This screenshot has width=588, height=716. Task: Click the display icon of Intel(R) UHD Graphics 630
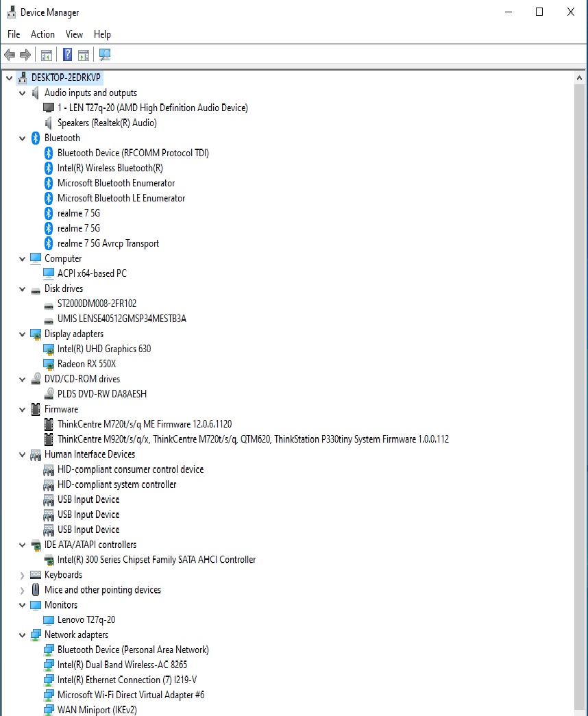point(49,349)
